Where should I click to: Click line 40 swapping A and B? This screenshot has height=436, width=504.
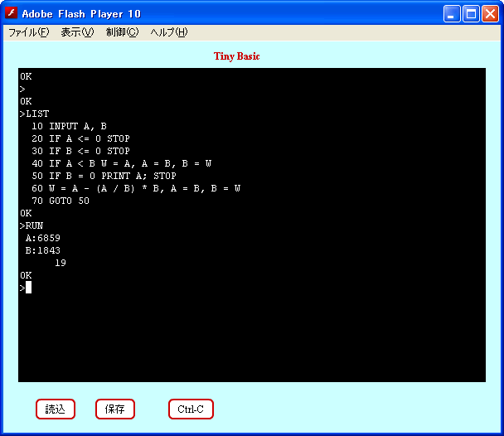coord(122,163)
